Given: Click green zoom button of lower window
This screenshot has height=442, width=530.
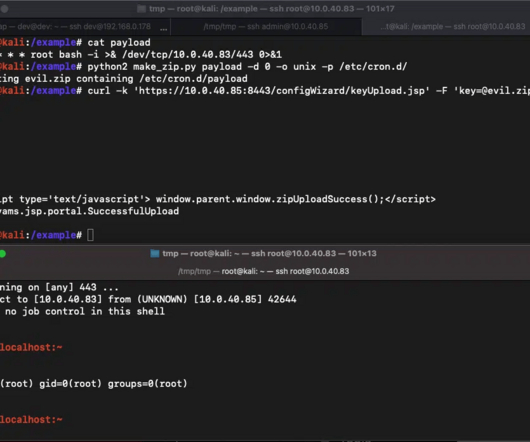Looking at the screenshot, I should (x=2, y=254).
